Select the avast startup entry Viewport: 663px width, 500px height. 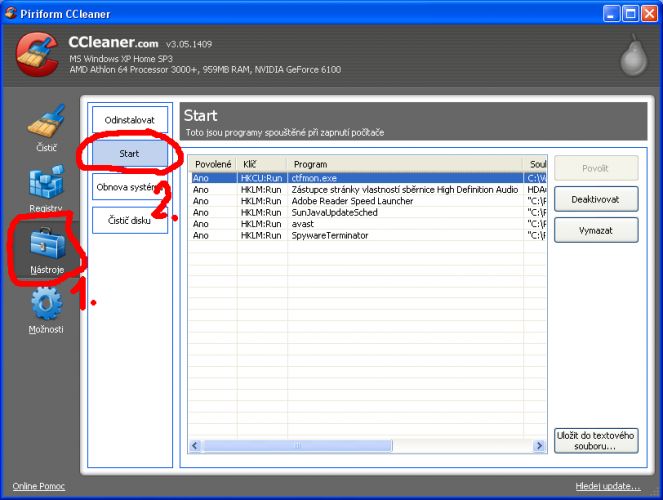pyautogui.click(x=368, y=224)
